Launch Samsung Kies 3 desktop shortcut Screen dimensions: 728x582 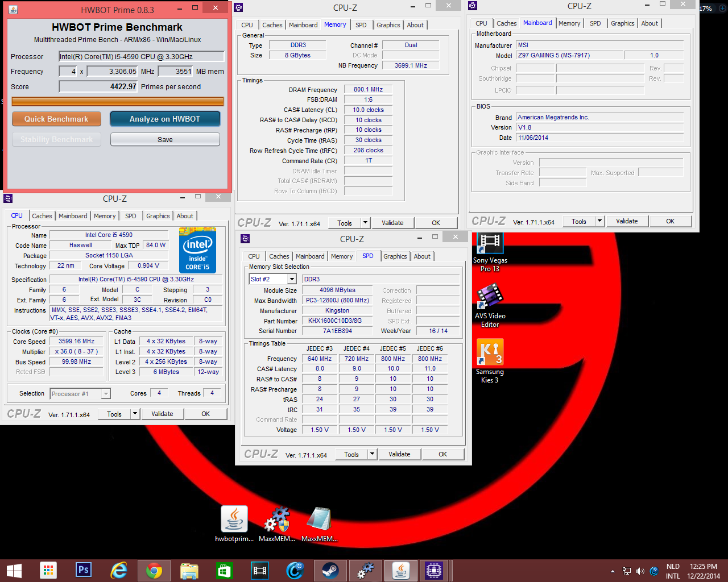(x=490, y=361)
